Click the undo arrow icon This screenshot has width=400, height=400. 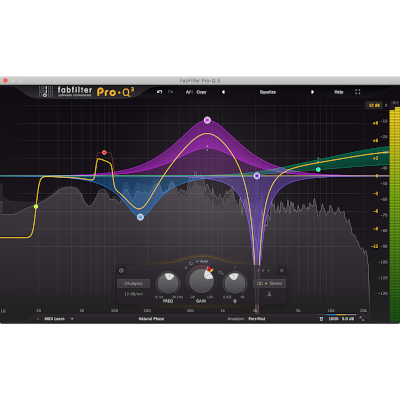click(159, 92)
